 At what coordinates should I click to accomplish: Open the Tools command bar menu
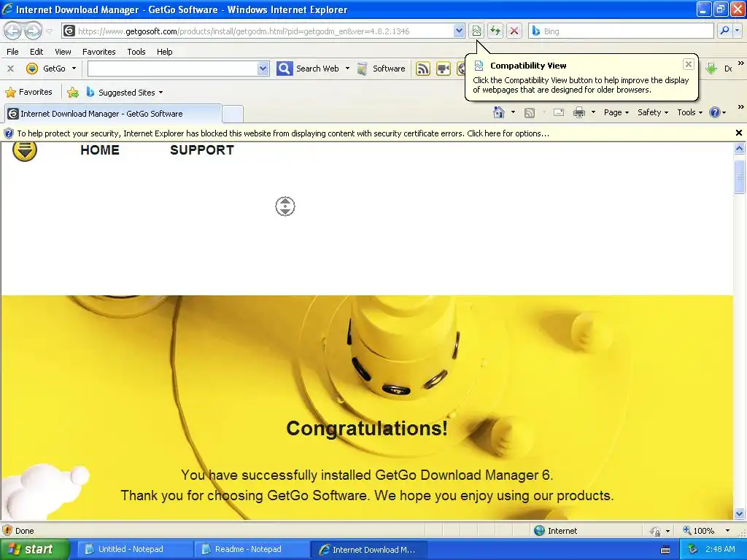(689, 112)
